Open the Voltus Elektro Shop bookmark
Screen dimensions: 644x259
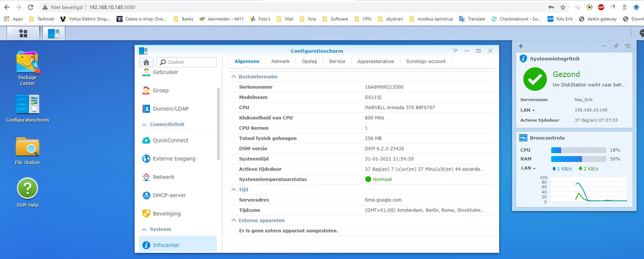(x=85, y=19)
